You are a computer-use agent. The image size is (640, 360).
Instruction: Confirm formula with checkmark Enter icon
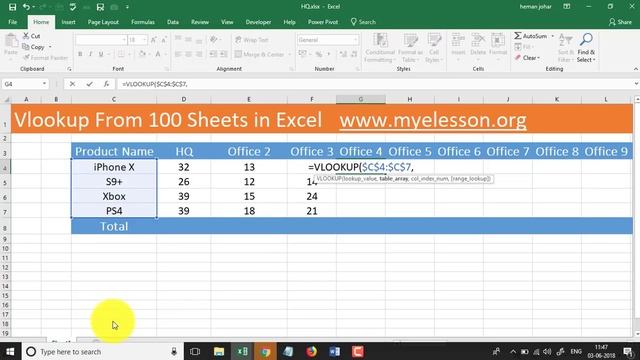click(x=89, y=84)
